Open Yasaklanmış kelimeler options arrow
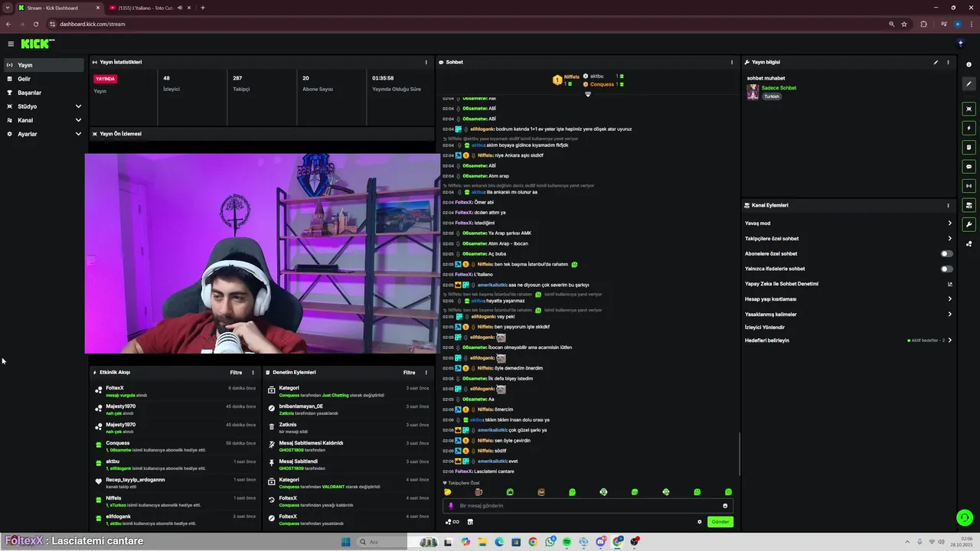Screen dimensions: 980x551 [950, 315]
